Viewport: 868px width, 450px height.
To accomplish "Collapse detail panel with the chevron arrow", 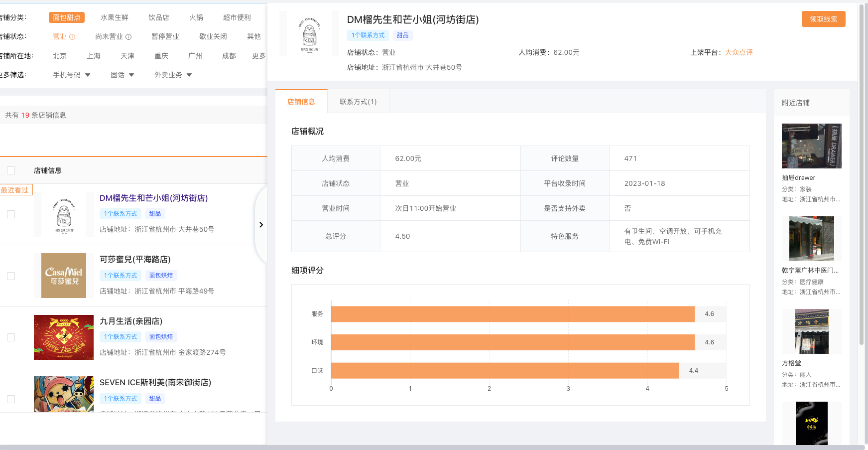I will tap(261, 225).
